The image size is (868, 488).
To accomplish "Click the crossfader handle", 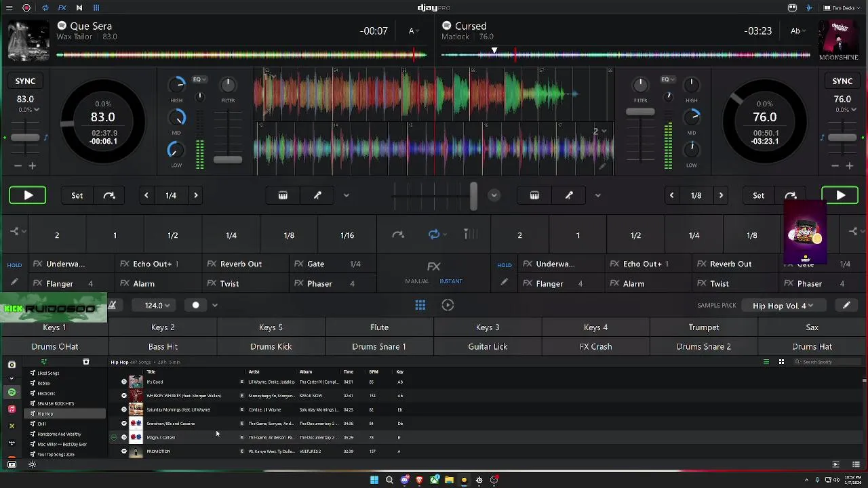I will click(x=473, y=196).
